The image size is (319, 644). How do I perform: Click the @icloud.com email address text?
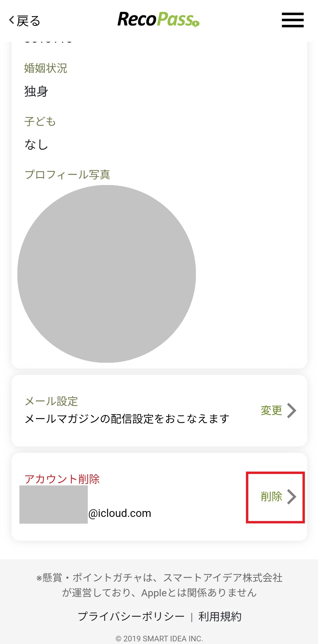120,513
